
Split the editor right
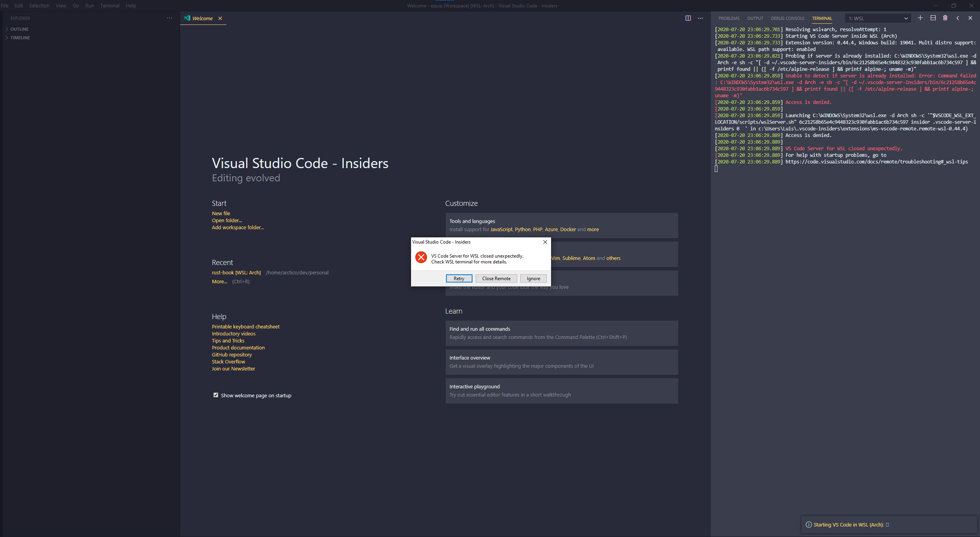click(x=688, y=18)
